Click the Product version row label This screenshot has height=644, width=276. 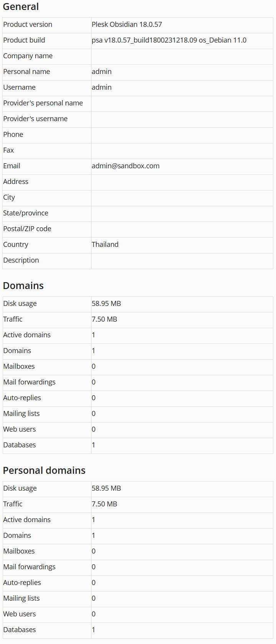coord(28,25)
